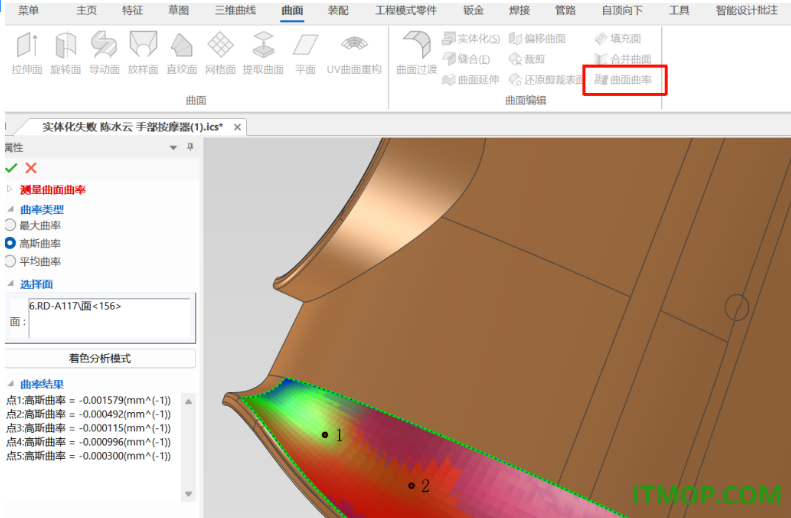This screenshot has height=518, width=791.
Task: Click measurement point 2 on the surface
Action: point(411,486)
